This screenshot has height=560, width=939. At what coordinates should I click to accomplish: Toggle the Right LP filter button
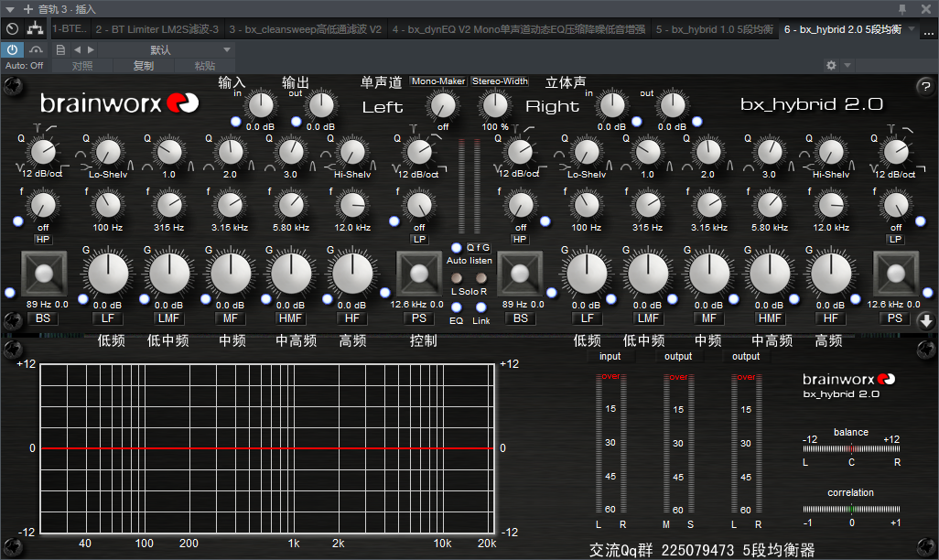[895, 239]
